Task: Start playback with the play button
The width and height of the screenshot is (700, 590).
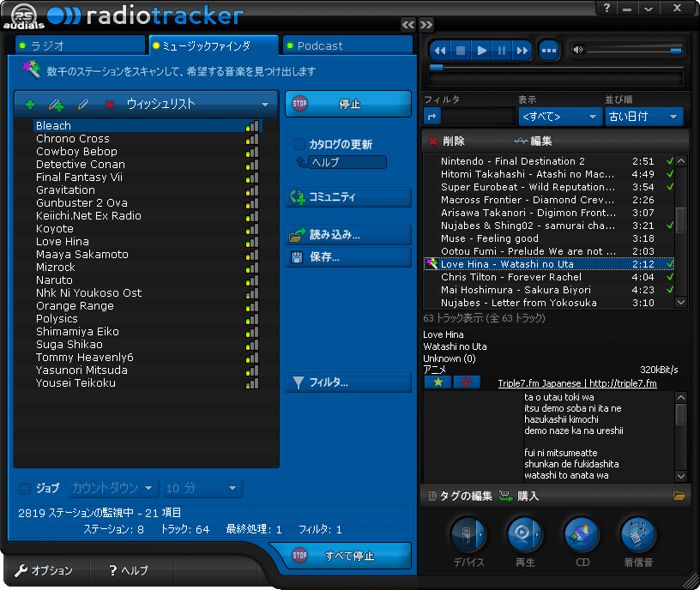Action: click(481, 51)
